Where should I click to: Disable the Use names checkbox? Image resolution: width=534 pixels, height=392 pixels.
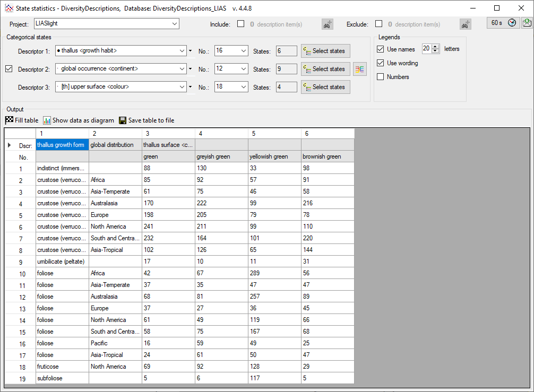pos(381,49)
